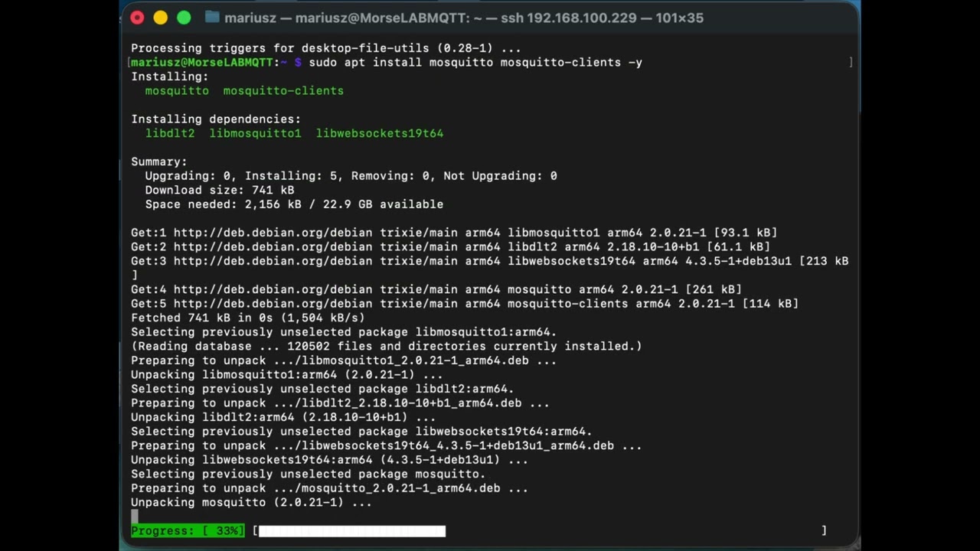Viewport: 980px width, 551px height.
Task: Click "Unpacking libwebsockets19t64:arm64" line
Action: click(329, 460)
